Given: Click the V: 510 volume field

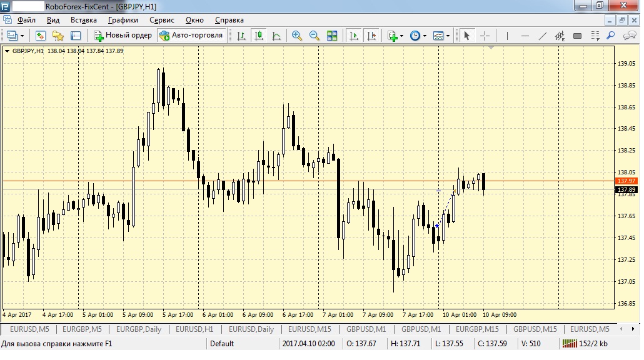Looking at the screenshot, I should (x=531, y=344).
